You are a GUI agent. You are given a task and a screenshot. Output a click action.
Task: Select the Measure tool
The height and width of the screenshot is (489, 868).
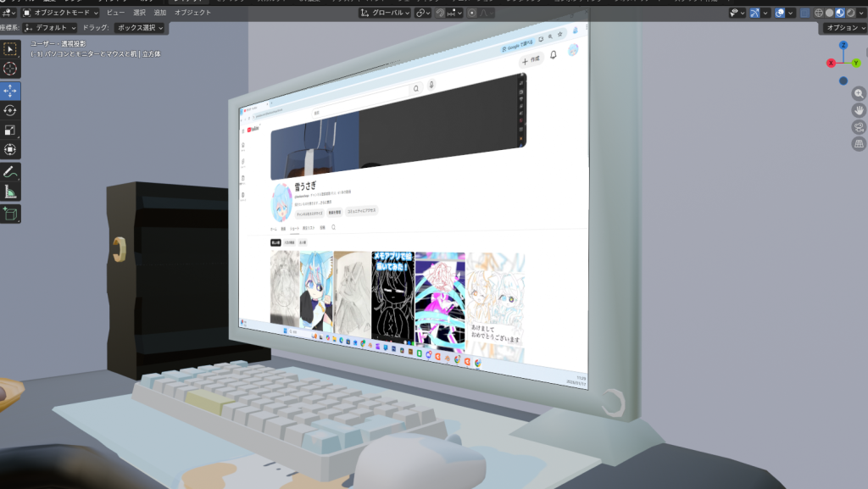[11, 194]
